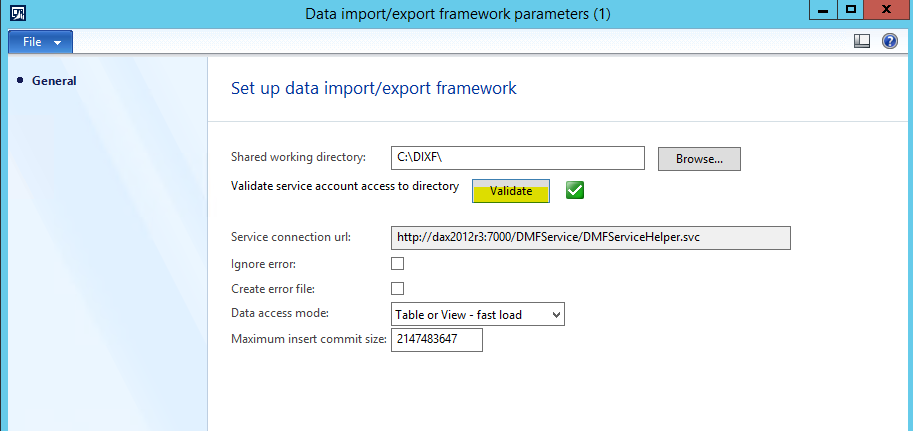The width and height of the screenshot is (913, 431).
Task: Click the Service connection url field
Action: pos(590,237)
